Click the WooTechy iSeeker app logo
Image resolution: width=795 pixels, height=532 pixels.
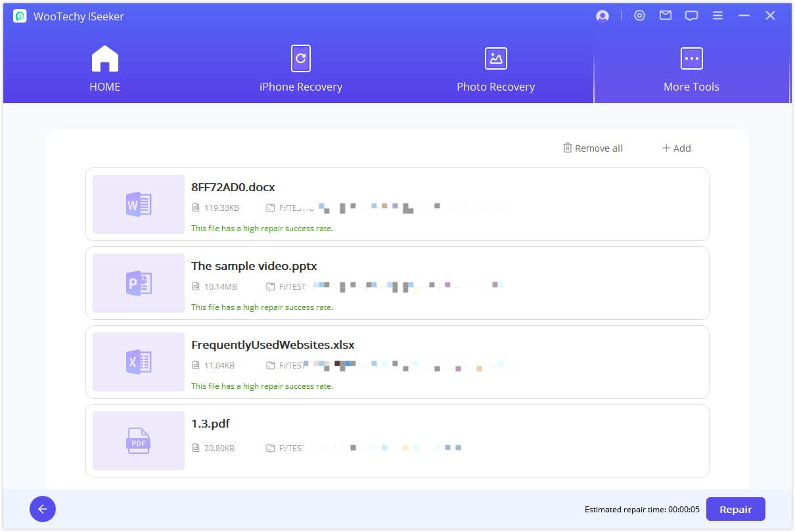pyautogui.click(x=20, y=16)
